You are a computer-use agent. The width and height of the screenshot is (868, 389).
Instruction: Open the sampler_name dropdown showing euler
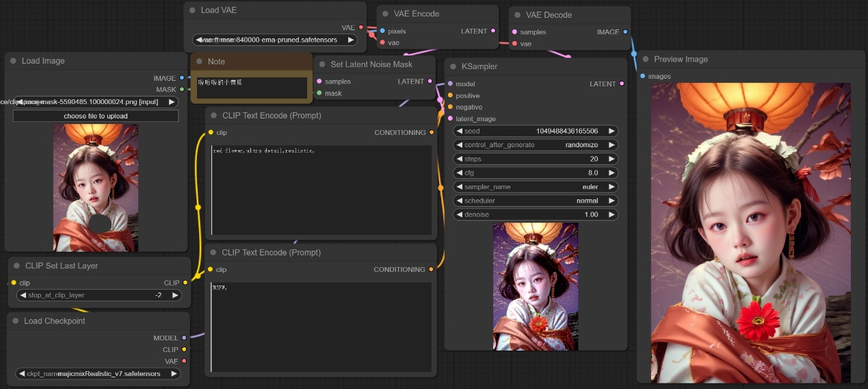point(536,187)
